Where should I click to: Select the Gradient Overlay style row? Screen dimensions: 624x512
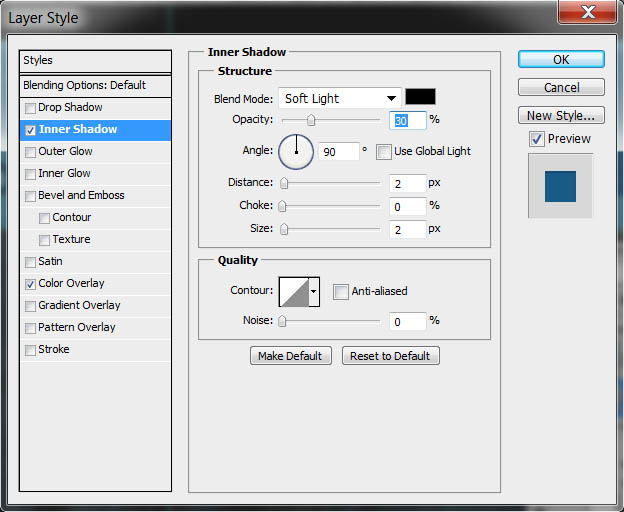(96, 306)
